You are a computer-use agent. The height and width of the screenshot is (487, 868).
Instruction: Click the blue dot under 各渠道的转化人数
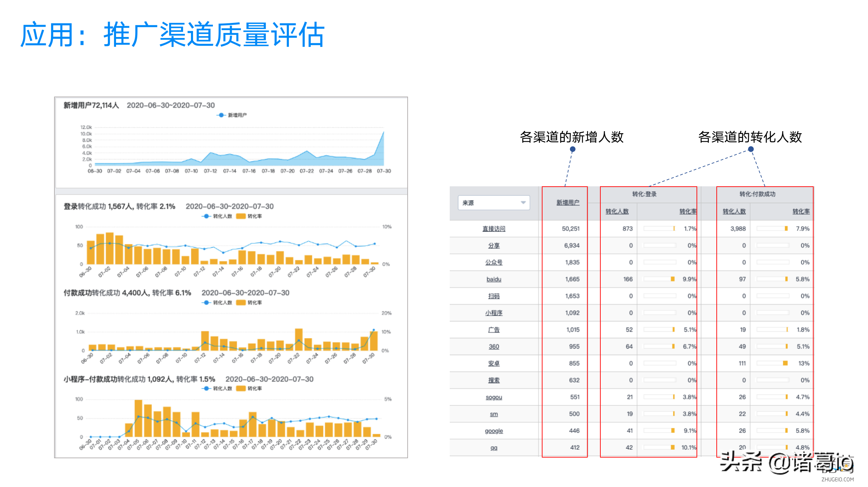point(751,149)
